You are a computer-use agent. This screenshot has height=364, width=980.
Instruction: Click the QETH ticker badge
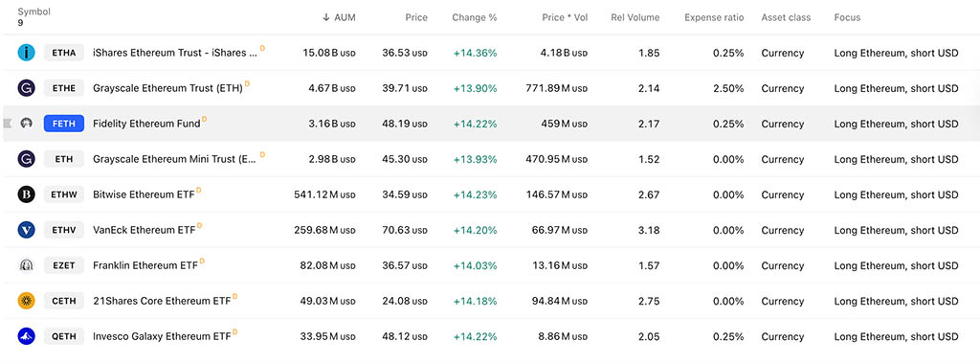pos(64,336)
